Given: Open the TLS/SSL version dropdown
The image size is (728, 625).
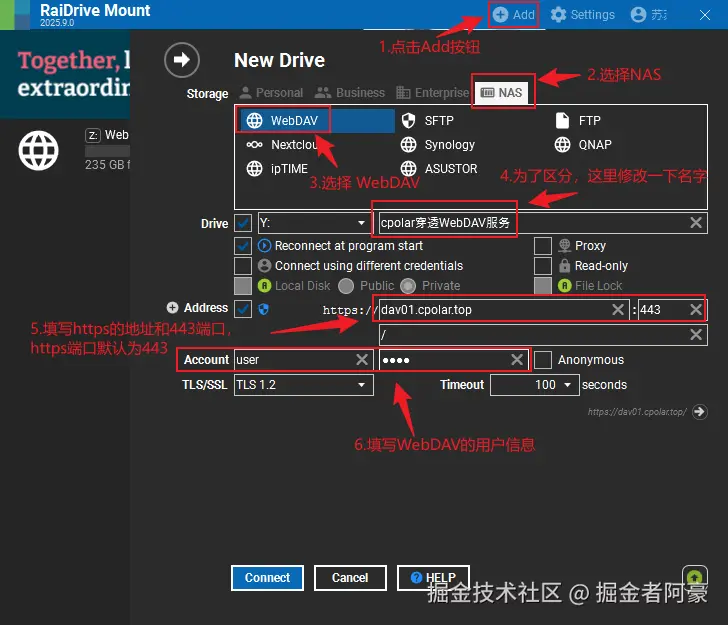Looking at the screenshot, I should pyautogui.click(x=304, y=385).
